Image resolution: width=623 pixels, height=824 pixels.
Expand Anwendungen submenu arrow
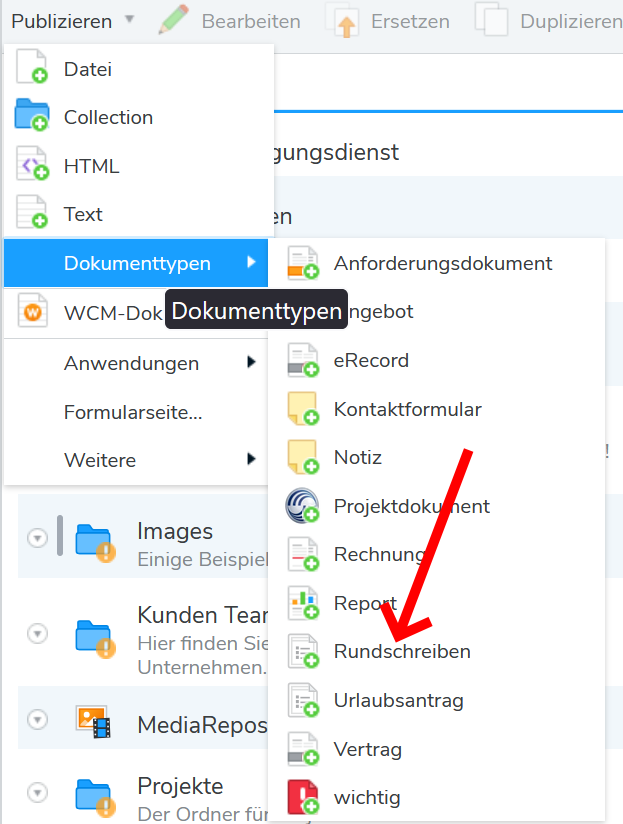pos(252,362)
